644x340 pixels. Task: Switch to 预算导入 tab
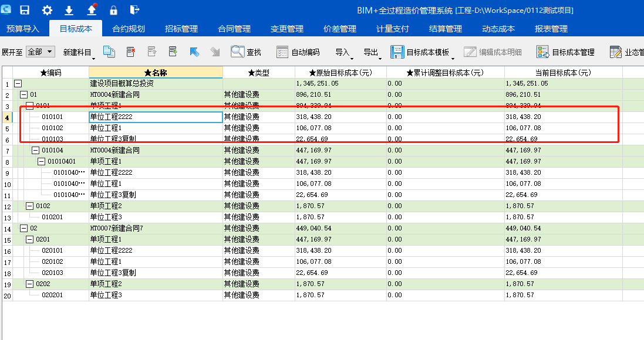(23, 29)
